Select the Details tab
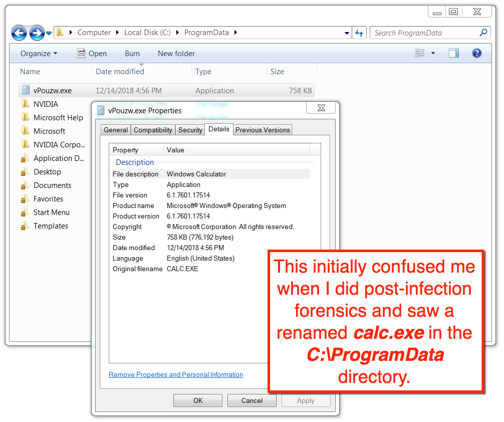Screen dimensions: 504x422 (x=219, y=129)
